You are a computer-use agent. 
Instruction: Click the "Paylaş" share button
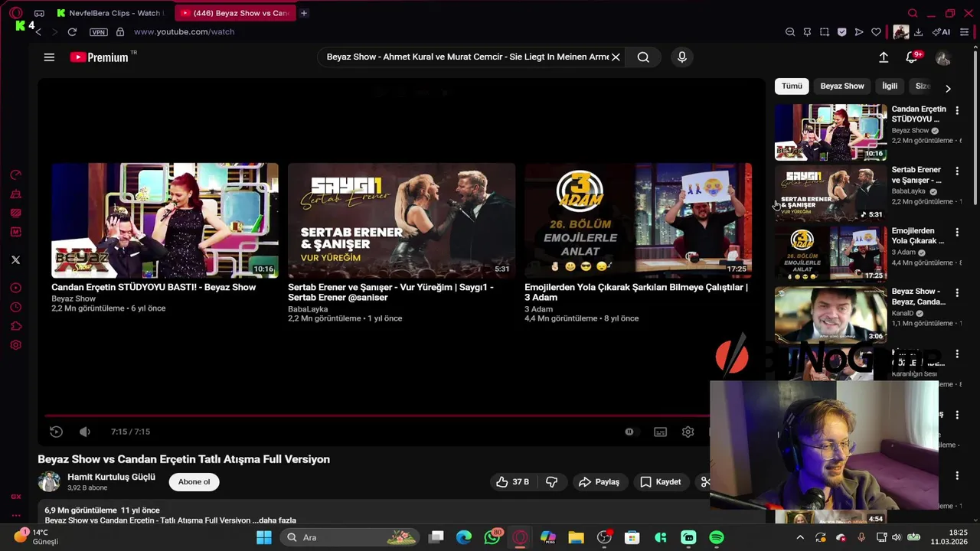[599, 482]
